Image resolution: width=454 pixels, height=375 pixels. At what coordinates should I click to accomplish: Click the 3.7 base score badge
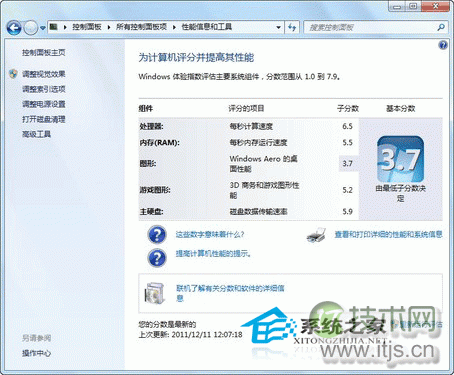pyautogui.click(x=400, y=159)
